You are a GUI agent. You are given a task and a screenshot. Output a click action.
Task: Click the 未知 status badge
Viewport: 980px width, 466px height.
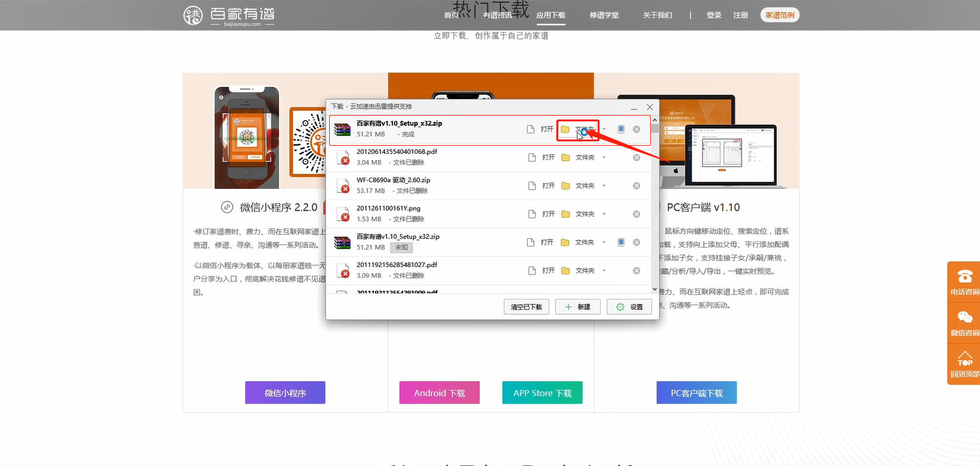pyautogui.click(x=402, y=247)
